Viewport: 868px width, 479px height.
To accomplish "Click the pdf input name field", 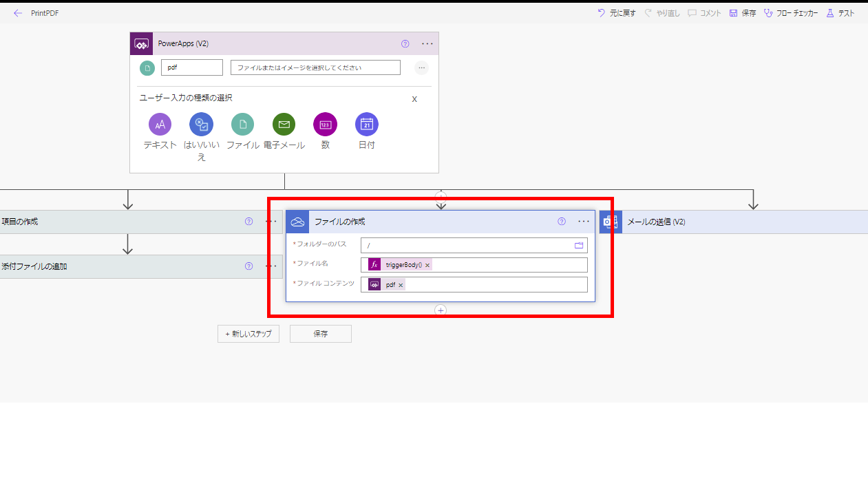I will [192, 67].
